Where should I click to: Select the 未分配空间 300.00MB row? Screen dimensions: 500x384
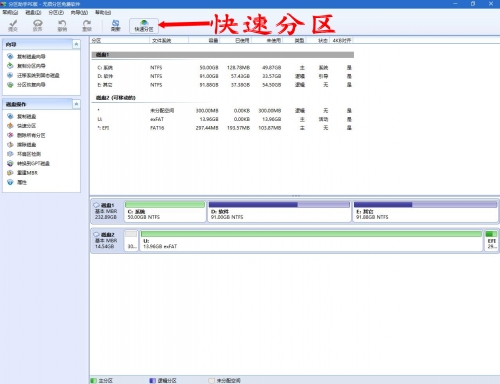(x=223, y=111)
